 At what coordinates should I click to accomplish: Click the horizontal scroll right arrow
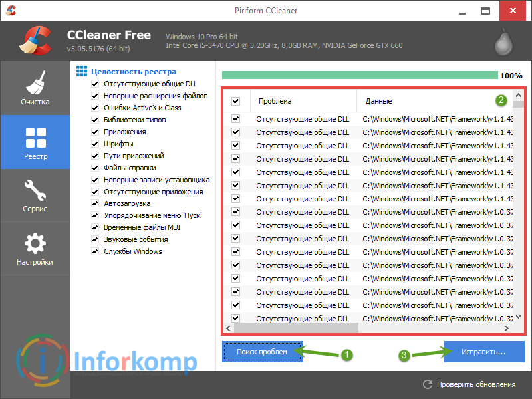[507, 328]
